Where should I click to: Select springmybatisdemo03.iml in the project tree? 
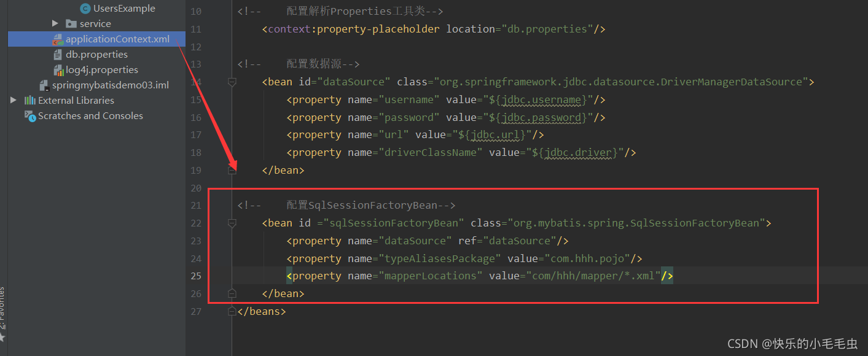[110, 85]
